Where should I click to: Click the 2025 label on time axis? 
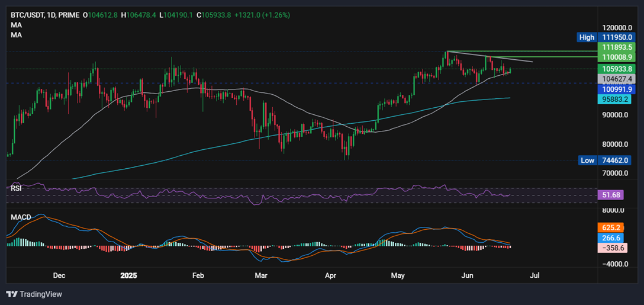click(128, 275)
